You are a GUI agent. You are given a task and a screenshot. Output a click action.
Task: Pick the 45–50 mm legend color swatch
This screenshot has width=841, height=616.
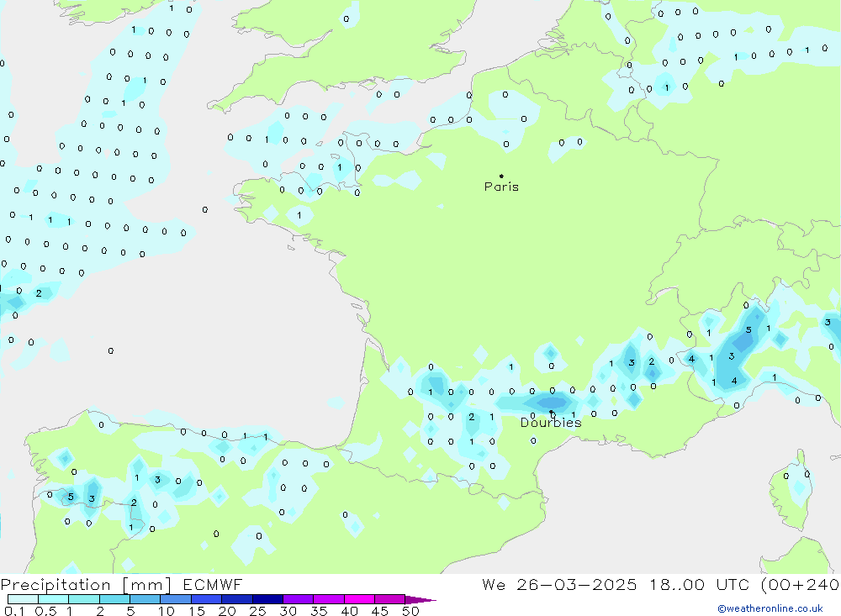point(390,599)
